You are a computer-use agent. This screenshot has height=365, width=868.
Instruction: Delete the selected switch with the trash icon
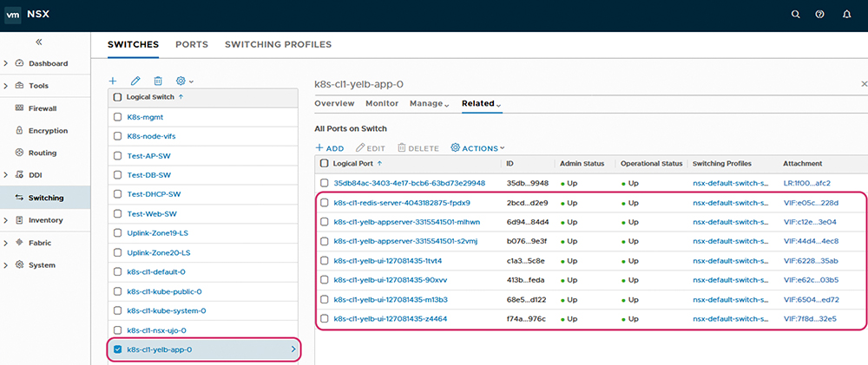pyautogui.click(x=158, y=81)
